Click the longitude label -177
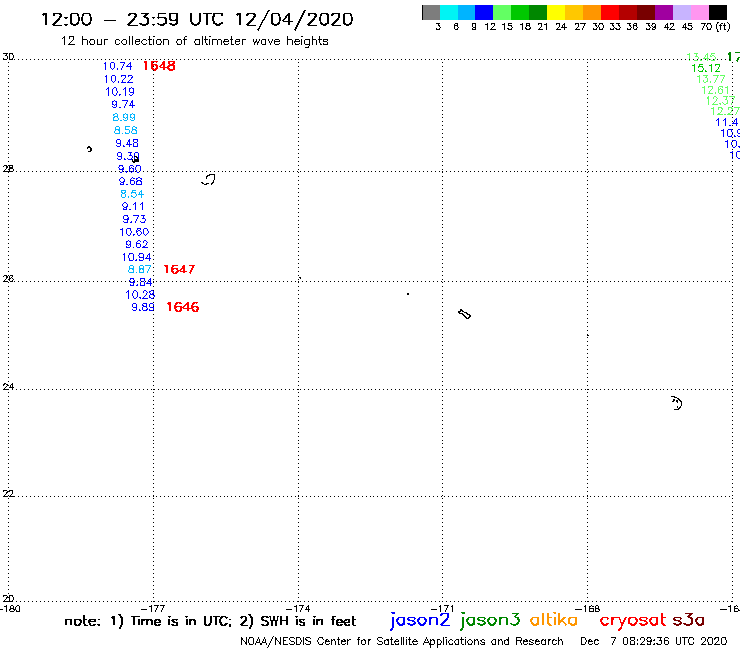 152,609
